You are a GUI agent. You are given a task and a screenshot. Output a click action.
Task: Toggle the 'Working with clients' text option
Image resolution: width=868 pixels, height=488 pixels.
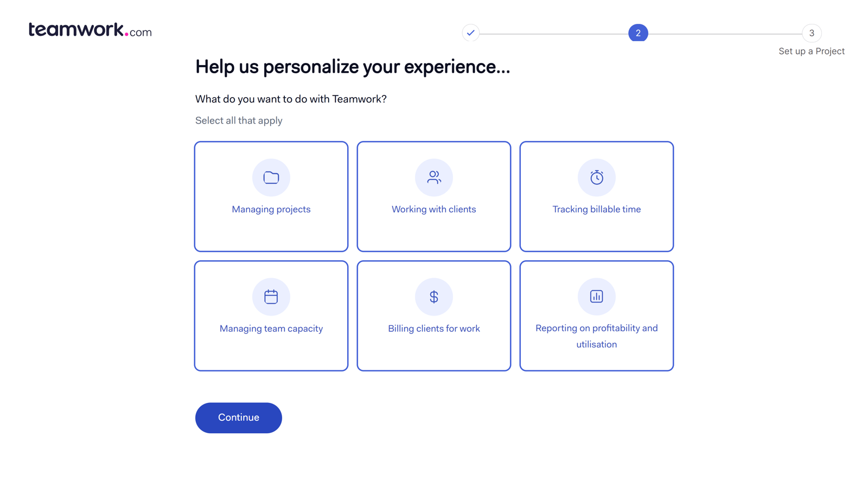434,209
